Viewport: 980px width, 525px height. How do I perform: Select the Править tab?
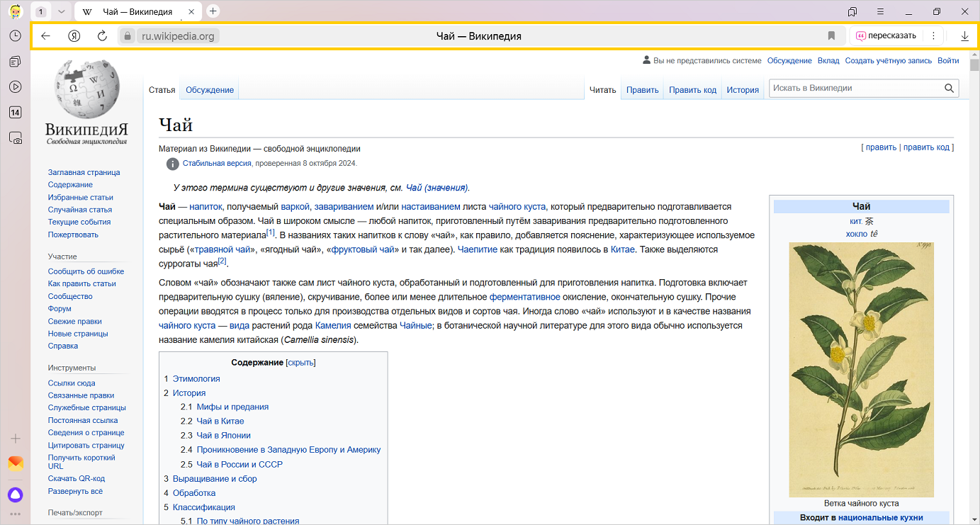point(643,90)
